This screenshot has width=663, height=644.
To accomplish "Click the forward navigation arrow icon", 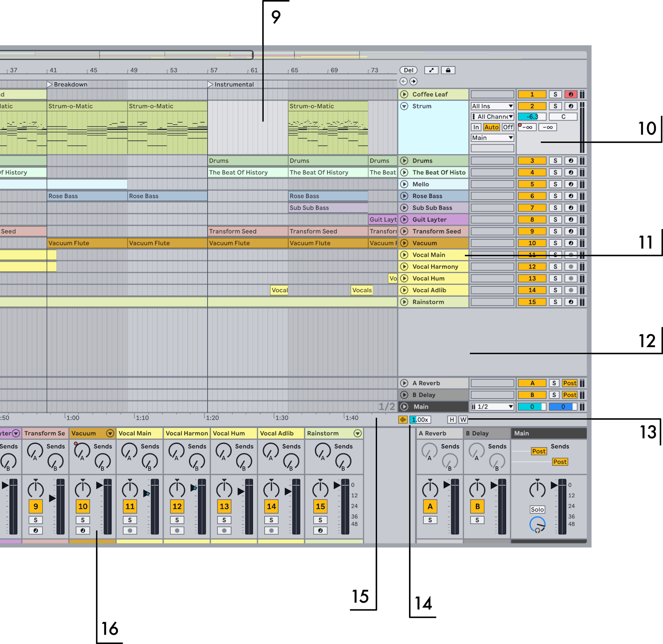I will [x=413, y=82].
